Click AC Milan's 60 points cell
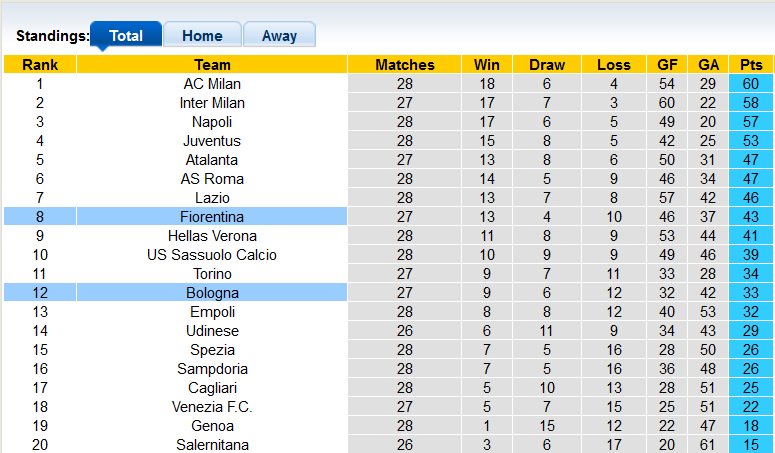The width and height of the screenshot is (775, 453). pyautogui.click(x=751, y=84)
